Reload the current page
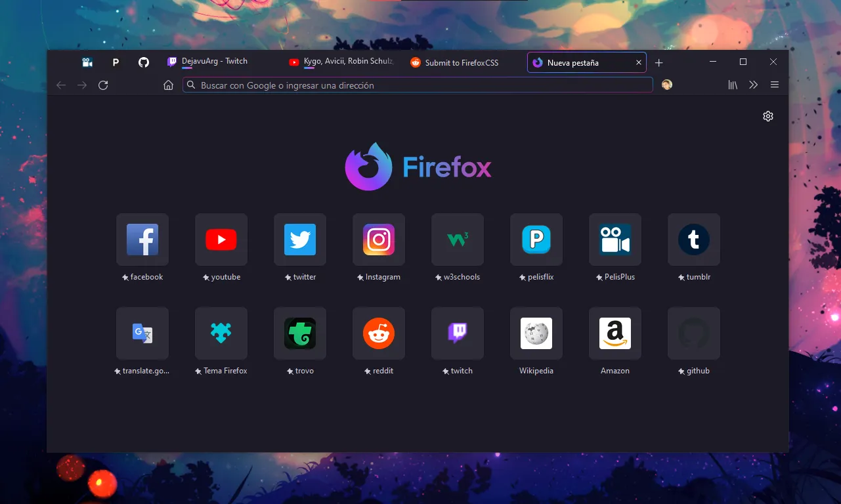 (x=103, y=85)
